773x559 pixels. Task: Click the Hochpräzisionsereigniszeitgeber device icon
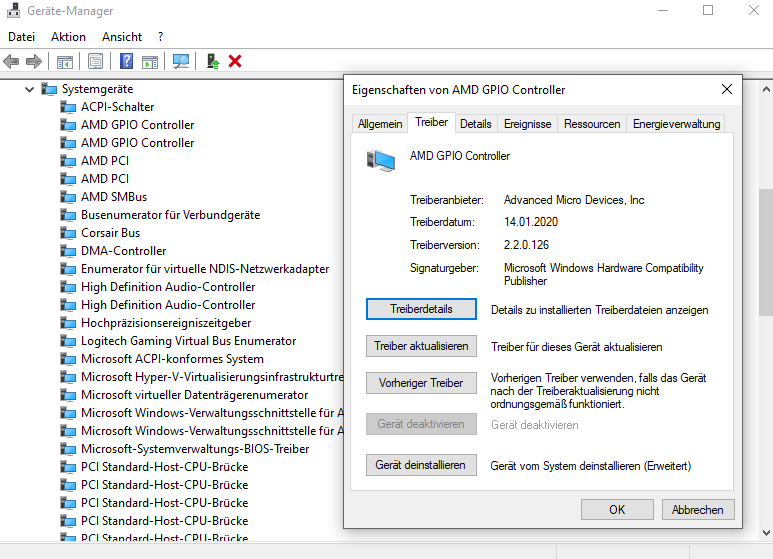point(68,323)
